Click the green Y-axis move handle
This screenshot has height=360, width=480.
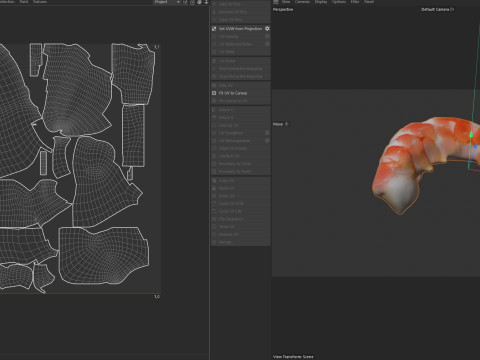(x=471, y=134)
